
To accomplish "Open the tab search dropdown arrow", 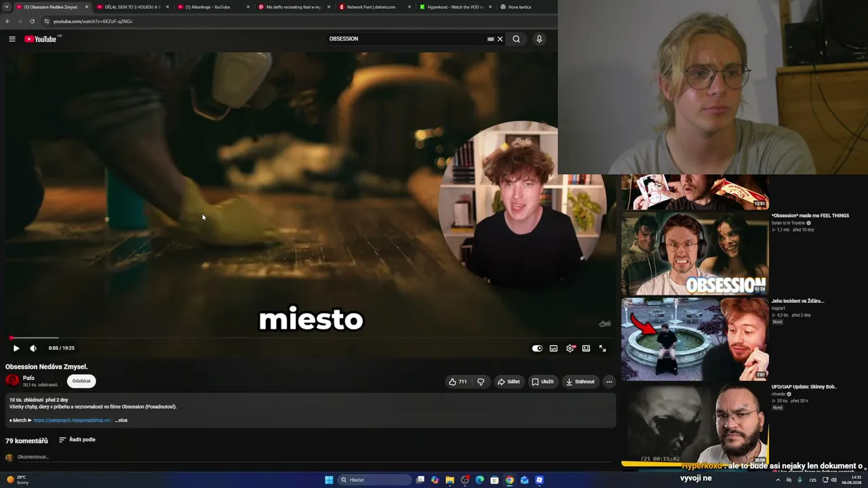I will pyautogui.click(x=7, y=7).
